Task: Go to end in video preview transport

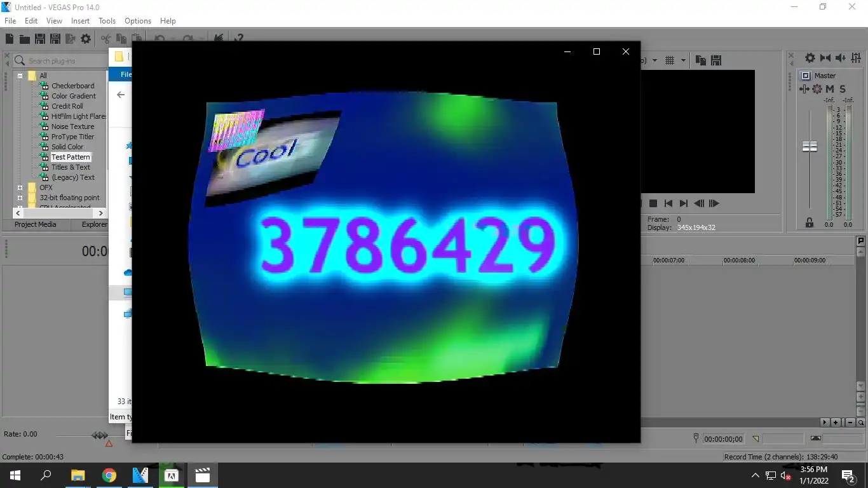Action: pyautogui.click(x=684, y=203)
